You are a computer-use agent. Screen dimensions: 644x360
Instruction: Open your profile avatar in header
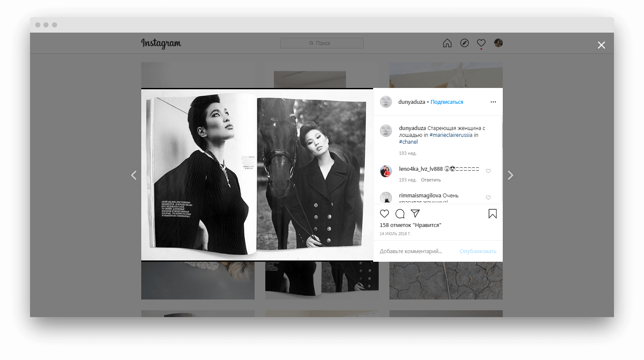pyautogui.click(x=498, y=43)
